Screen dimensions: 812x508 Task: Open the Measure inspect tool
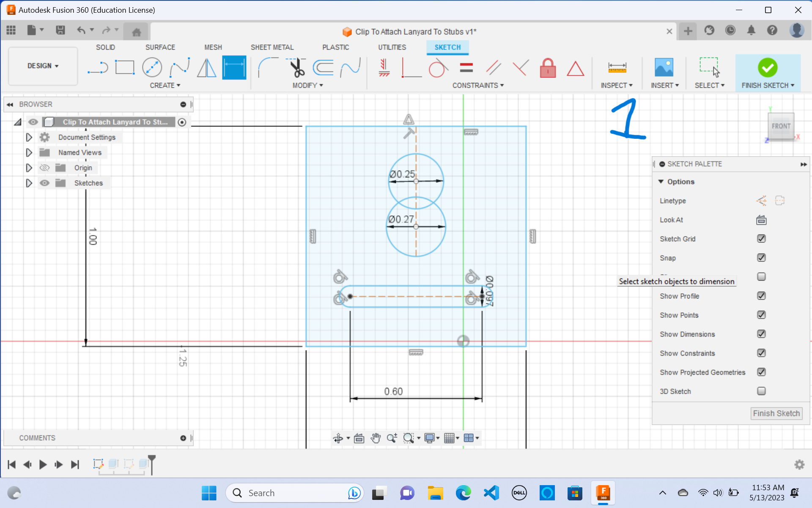[617, 68]
